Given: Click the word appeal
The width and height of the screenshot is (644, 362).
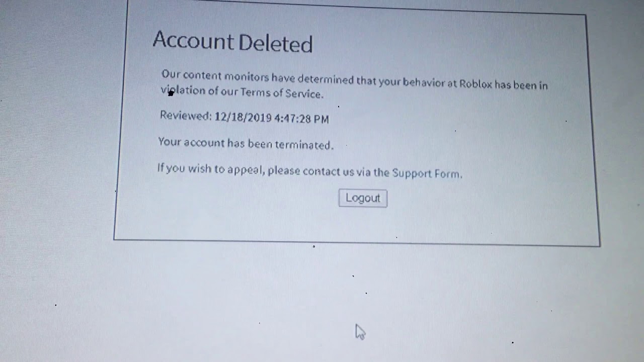Looking at the screenshot, I should tap(246, 170).
